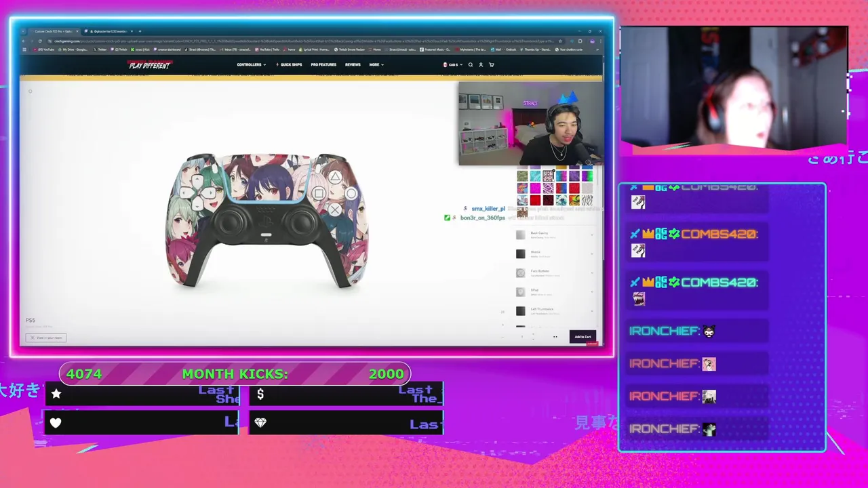Select the green camo pattern swatch
Image resolution: width=868 pixels, height=488 pixels.
[522, 176]
